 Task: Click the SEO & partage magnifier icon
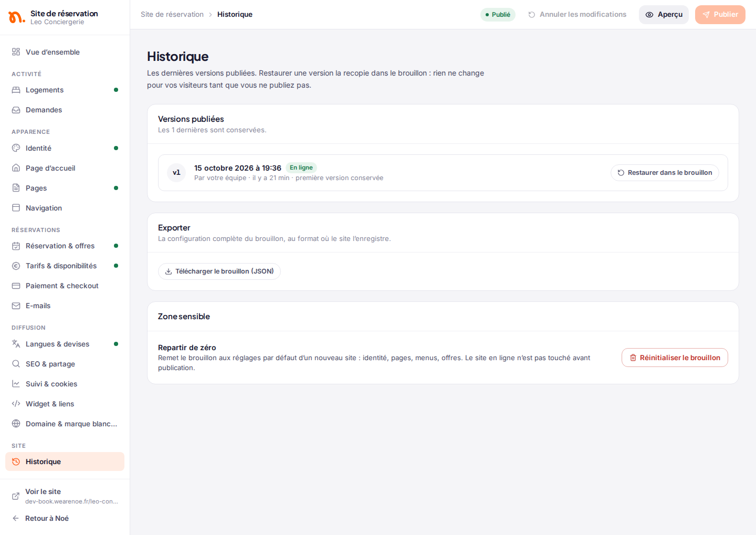pyautogui.click(x=16, y=364)
